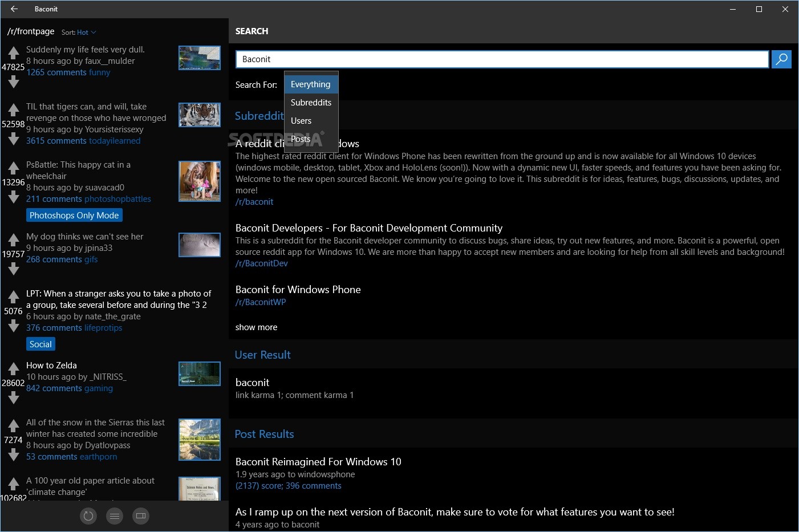Open the dog gif thumbnail
Viewport: 799px width, 532px height.
pyautogui.click(x=200, y=245)
